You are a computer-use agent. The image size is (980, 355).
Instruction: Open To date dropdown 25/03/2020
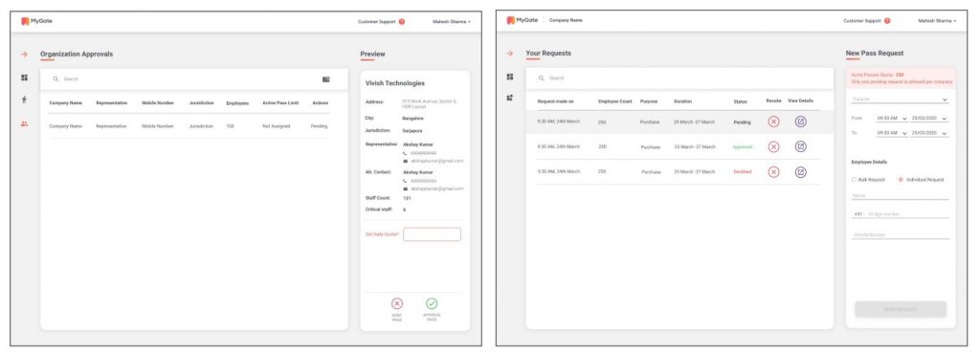929,133
